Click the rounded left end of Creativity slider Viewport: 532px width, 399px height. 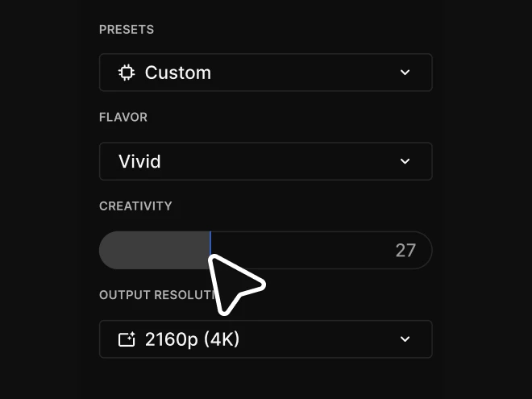click(107, 250)
